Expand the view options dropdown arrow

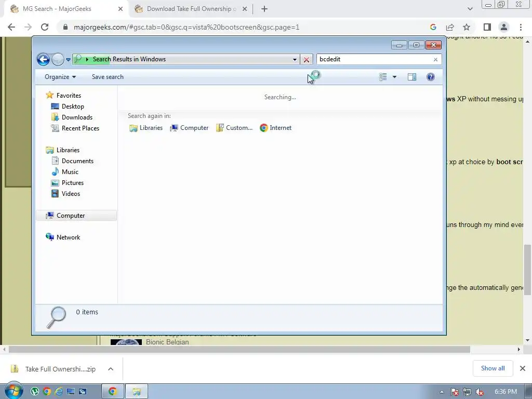click(395, 77)
